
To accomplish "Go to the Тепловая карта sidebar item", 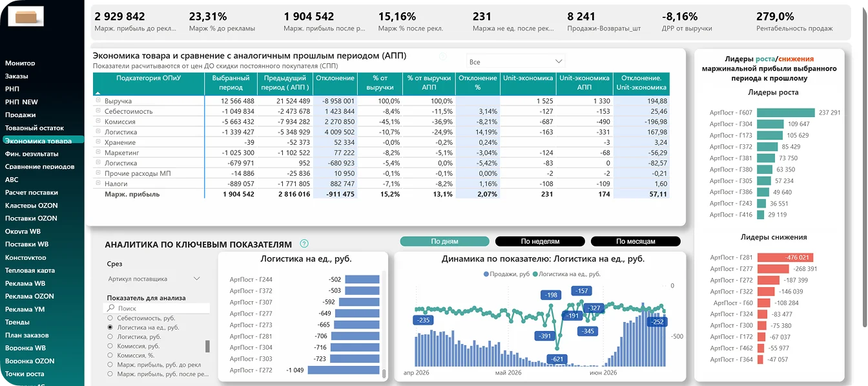I will 30,270.
